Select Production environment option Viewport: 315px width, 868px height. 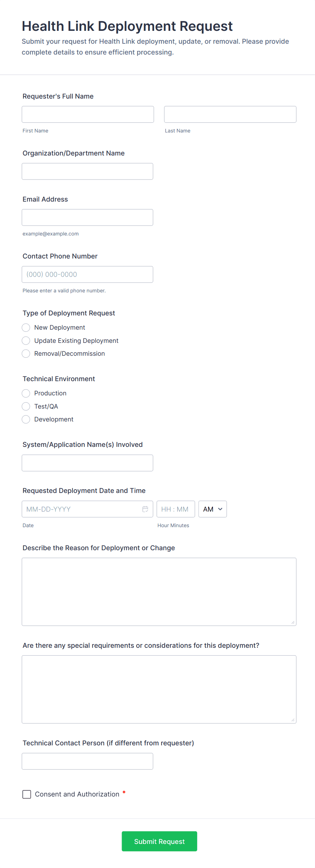pos(26,393)
